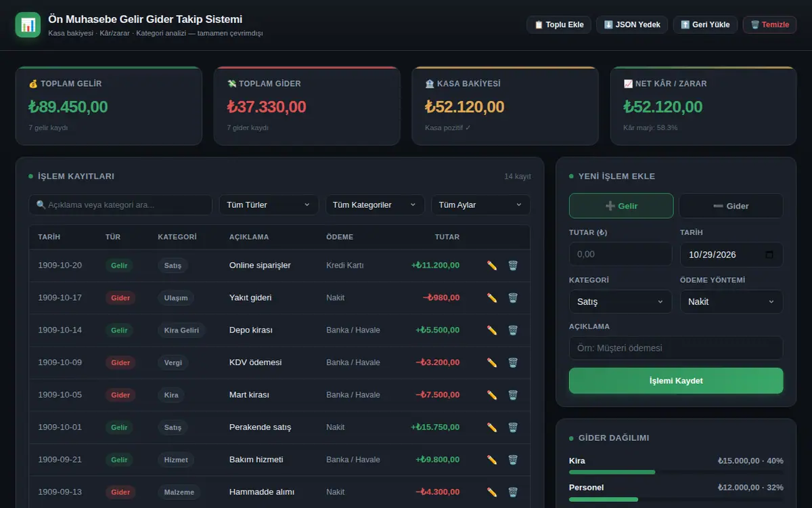The height and width of the screenshot is (508, 812).
Task: Click the green chart app logo icon
Action: [x=28, y=25]
